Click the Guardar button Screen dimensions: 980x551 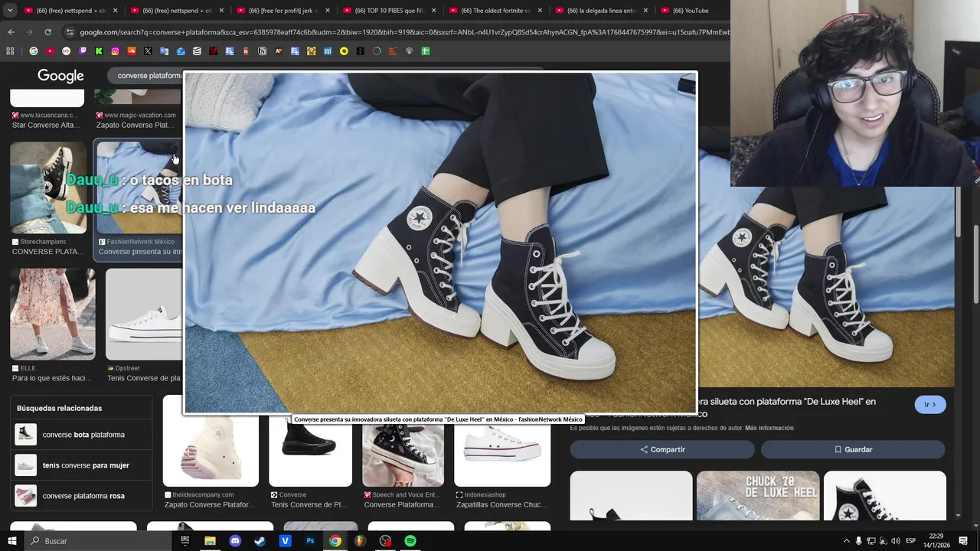[x=853, y=449]
